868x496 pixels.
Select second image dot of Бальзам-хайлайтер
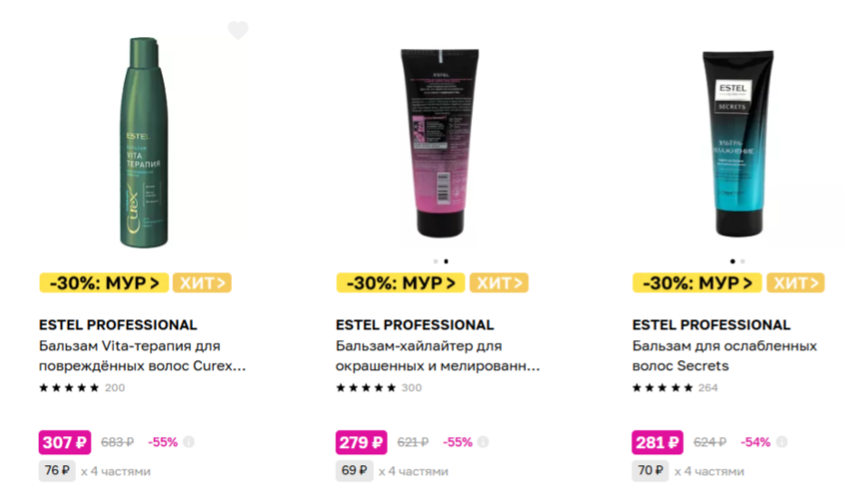click(x=446, y=261)
